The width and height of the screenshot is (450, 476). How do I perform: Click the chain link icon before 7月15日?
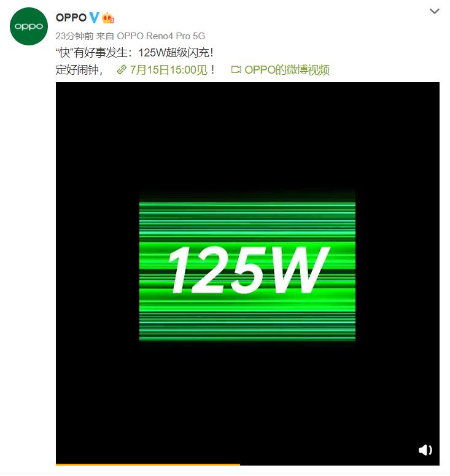(x=122, y=70)
